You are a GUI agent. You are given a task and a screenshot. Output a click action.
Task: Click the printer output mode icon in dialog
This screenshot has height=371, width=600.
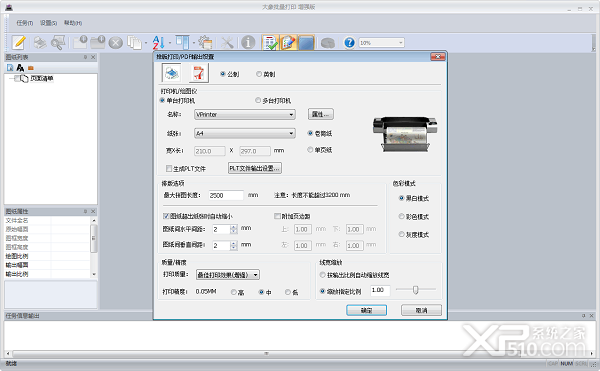[171, 73]
